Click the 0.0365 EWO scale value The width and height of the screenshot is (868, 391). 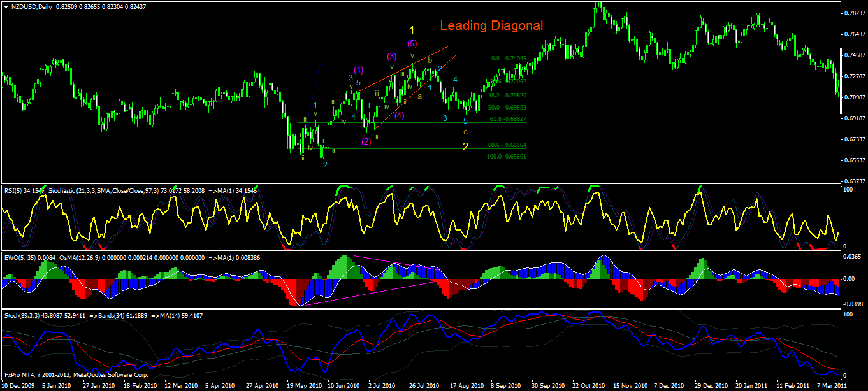tap(851, 255)
